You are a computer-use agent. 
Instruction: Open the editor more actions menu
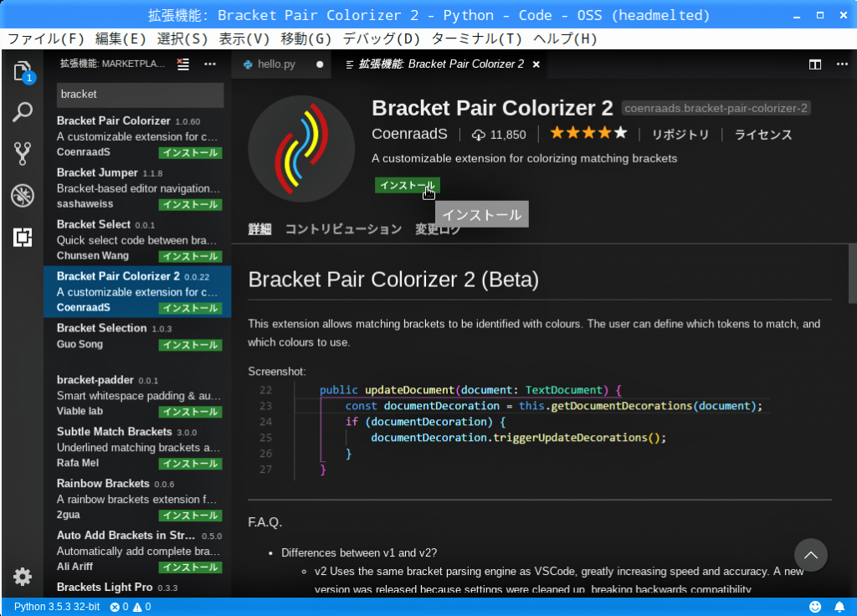[x=842, y=64]
